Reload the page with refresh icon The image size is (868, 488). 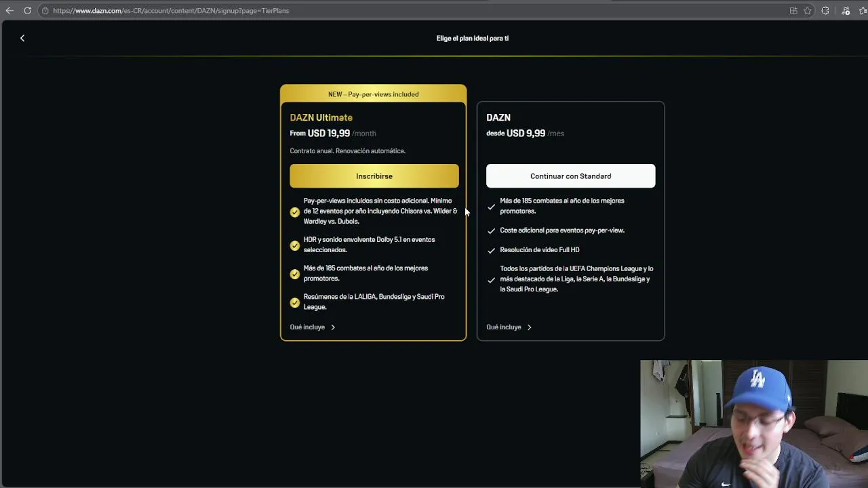point(27,11)
